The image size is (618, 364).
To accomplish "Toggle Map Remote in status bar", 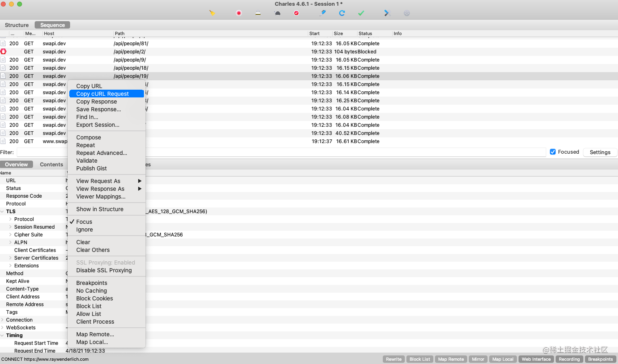I will point(451,359).
